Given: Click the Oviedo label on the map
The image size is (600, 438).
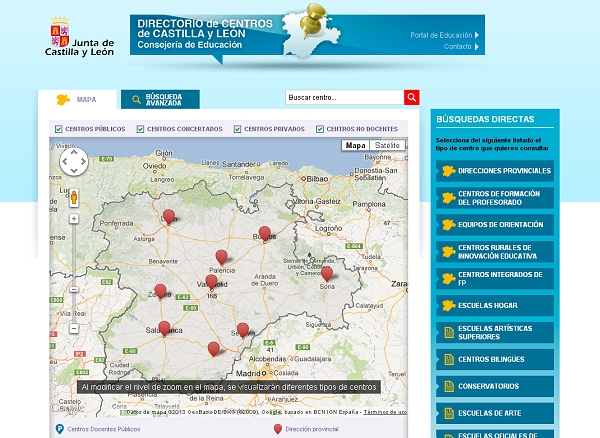Looking at the screenshot, I should point(155,166).
